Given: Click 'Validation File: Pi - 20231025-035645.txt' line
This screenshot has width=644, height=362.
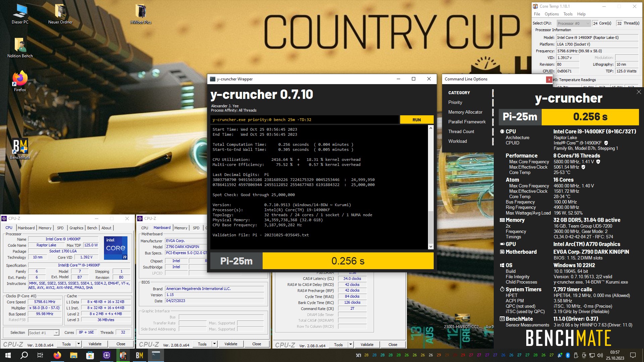Looking at the screenshot, I should pos(261,235).
